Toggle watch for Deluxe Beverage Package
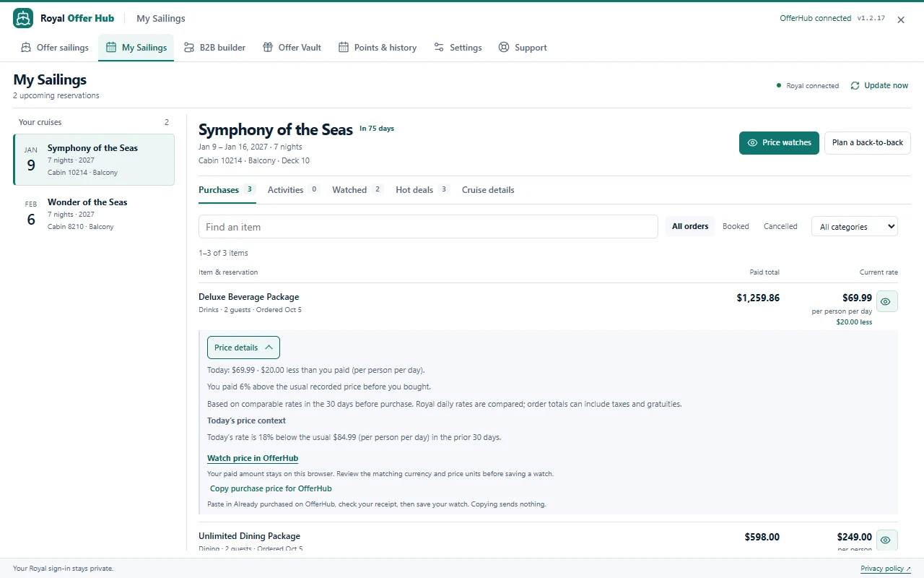924x578 pixels. (886, 301)
